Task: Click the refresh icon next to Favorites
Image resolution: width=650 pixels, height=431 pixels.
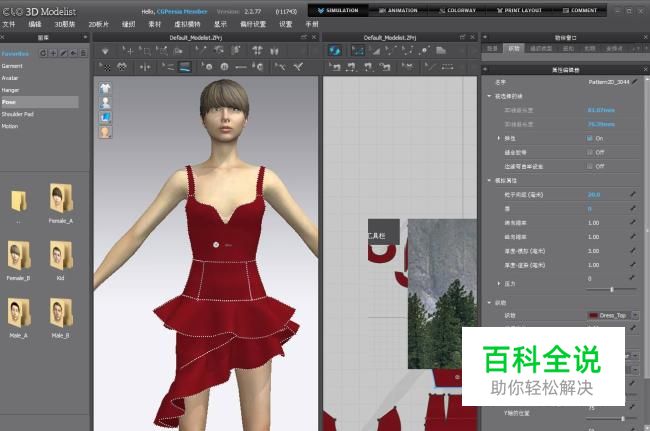Action: pos(42,51)
